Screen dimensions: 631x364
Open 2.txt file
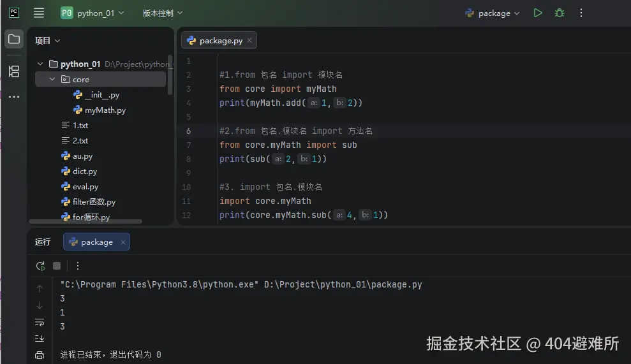[75, 141]
